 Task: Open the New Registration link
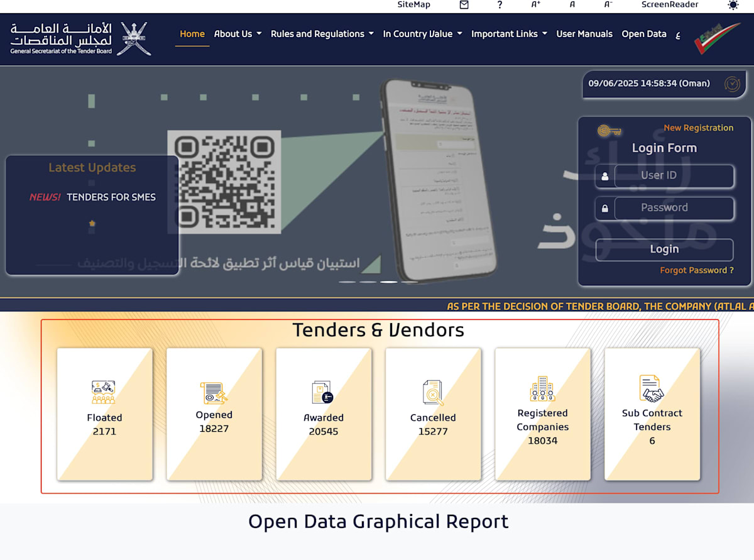point(699,128)
